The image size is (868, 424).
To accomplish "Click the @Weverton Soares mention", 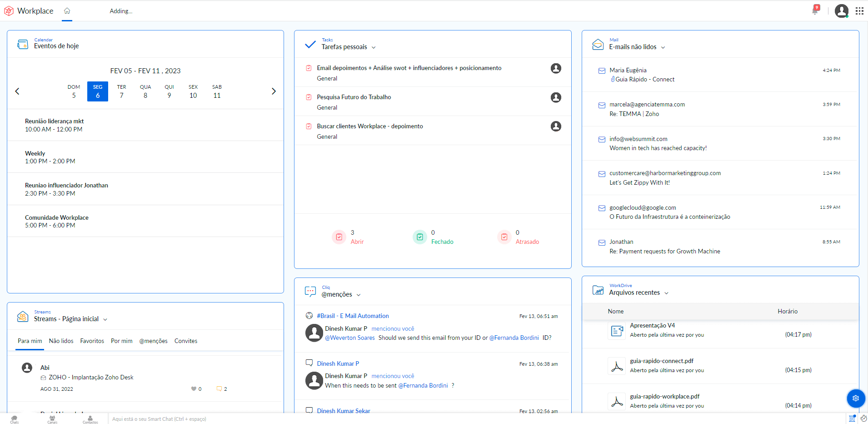I will (x=350, y=338).
